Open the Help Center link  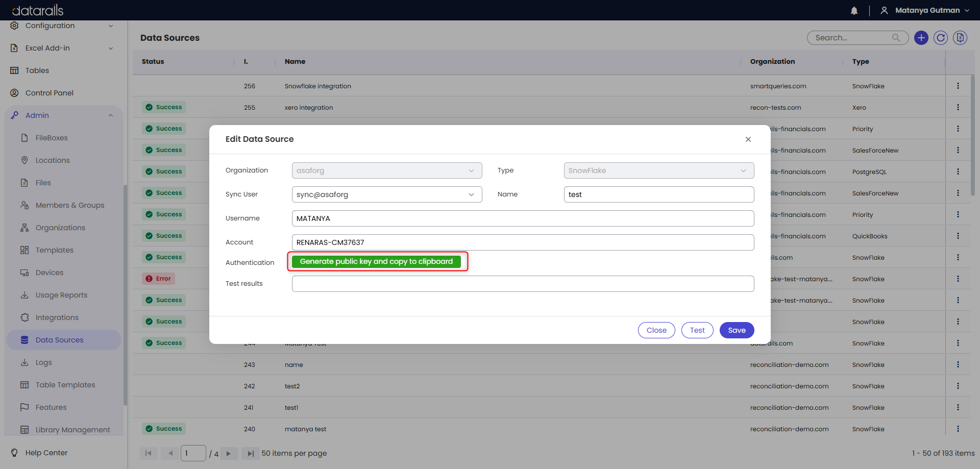pyautogui.click(x=46, y=453)
